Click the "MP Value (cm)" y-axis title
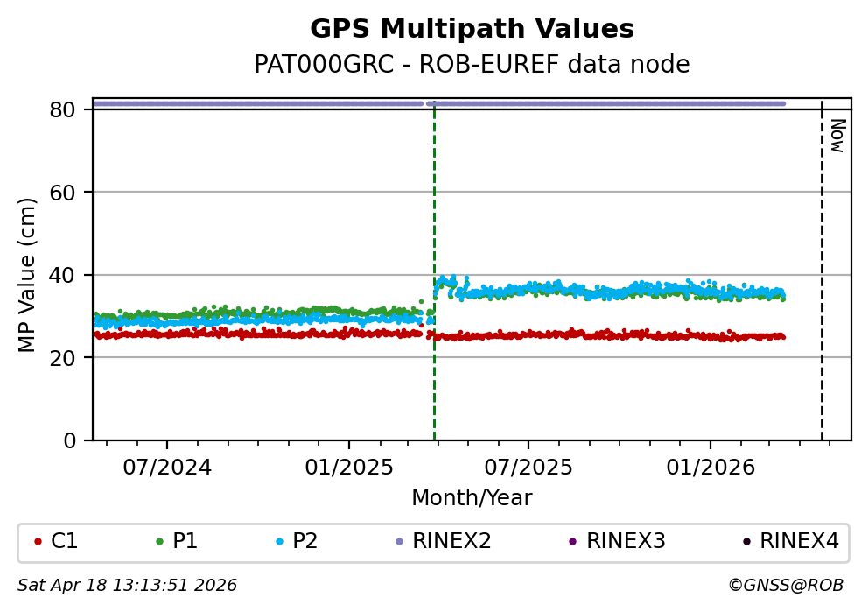868x612 pixels. click(28, 275)
